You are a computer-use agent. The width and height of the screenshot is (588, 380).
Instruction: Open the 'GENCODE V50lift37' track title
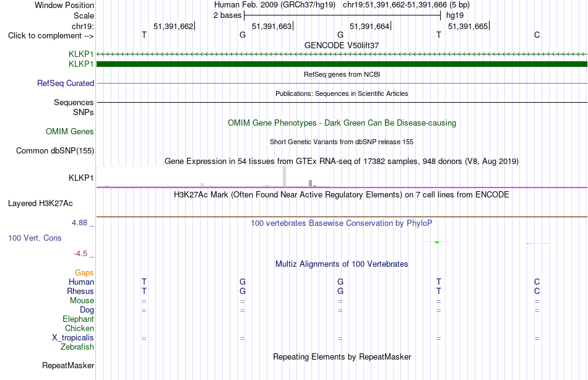pyautogui.click(x=342, y=45)
